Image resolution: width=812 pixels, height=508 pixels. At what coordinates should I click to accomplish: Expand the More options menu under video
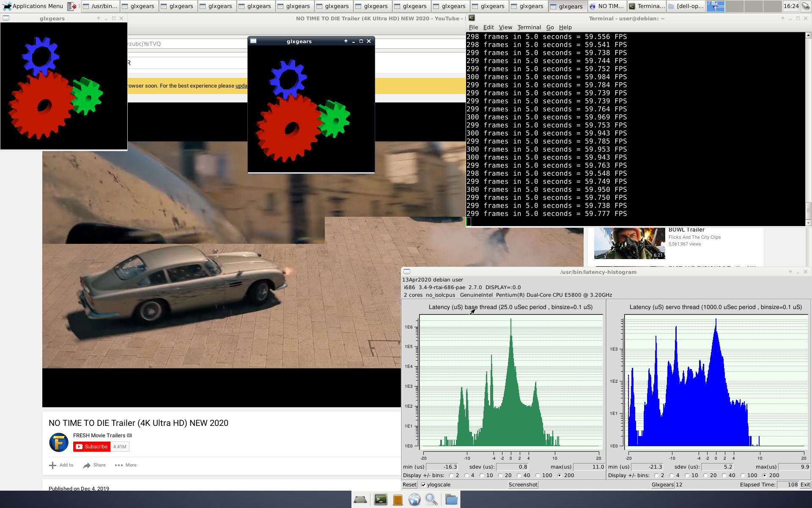tap(126, 465)
